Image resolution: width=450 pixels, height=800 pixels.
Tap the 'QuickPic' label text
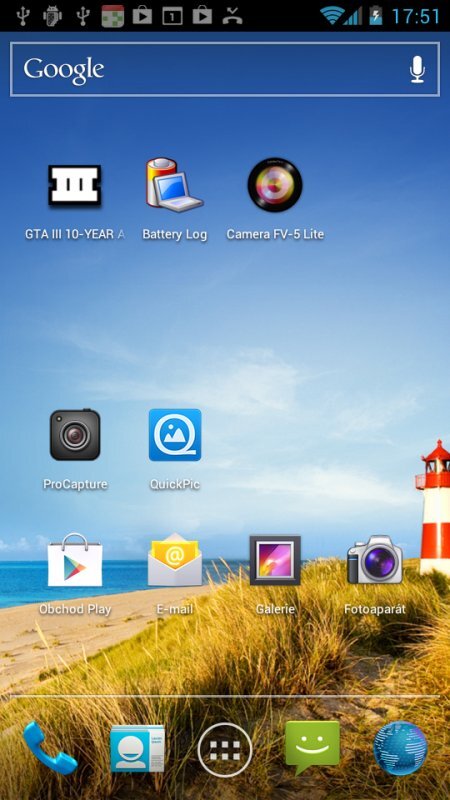[x=175, y=484]
